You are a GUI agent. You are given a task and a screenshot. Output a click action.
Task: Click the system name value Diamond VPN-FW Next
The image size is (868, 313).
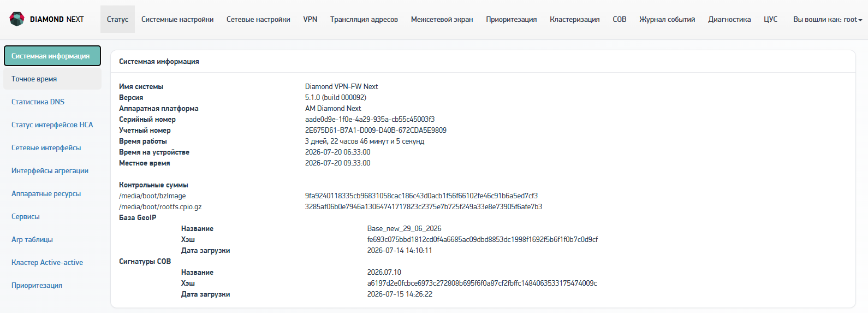341,86
